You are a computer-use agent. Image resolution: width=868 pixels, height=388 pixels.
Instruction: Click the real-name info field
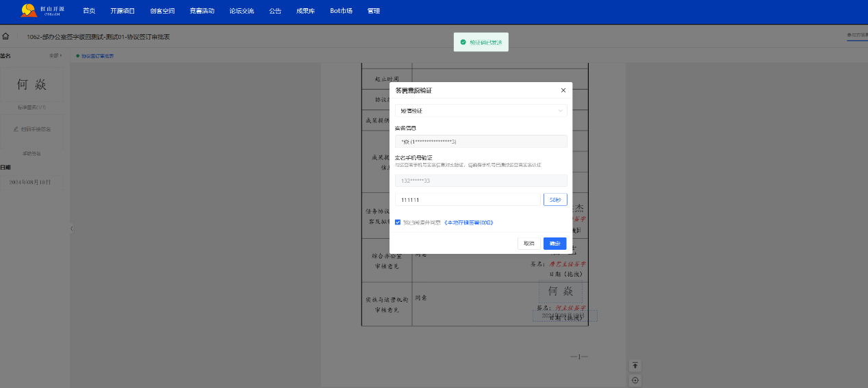pos(481,141)
